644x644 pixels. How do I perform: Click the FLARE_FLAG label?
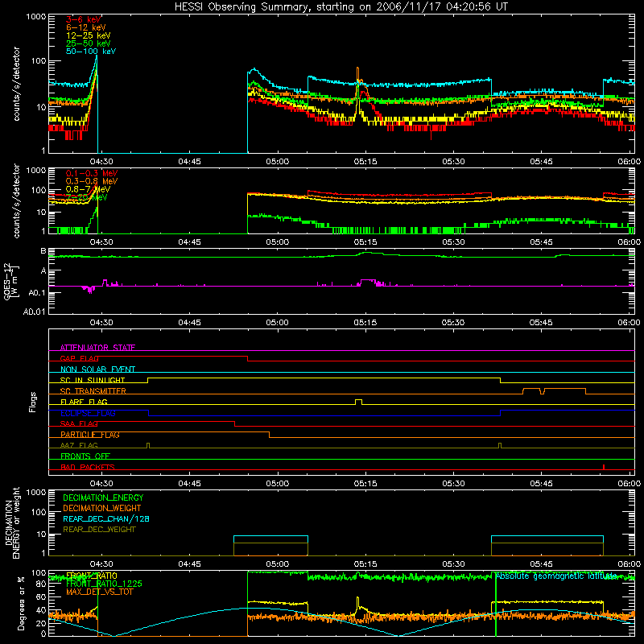coord(84,402)
